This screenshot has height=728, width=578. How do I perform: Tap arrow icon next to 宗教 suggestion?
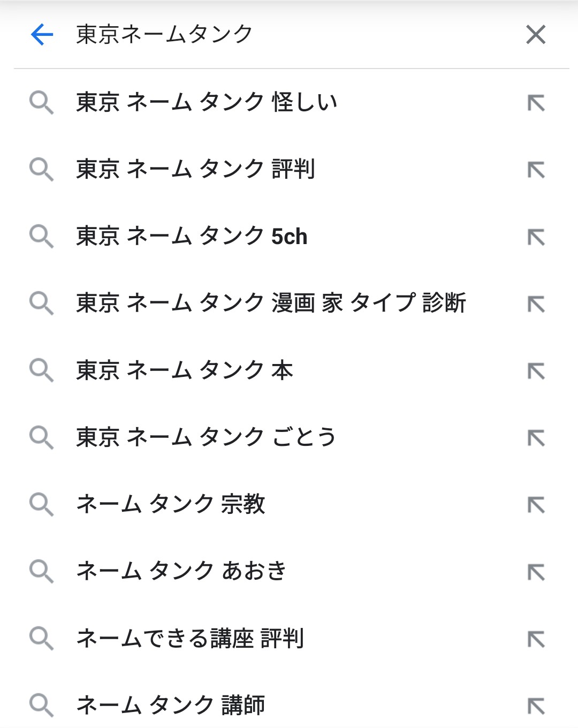tap(536, 505)
